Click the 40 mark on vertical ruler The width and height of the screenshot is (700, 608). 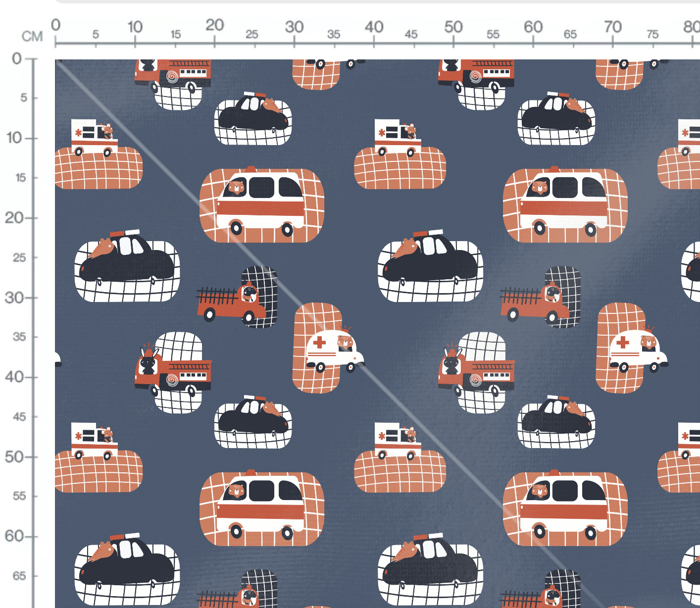[14, 377]
